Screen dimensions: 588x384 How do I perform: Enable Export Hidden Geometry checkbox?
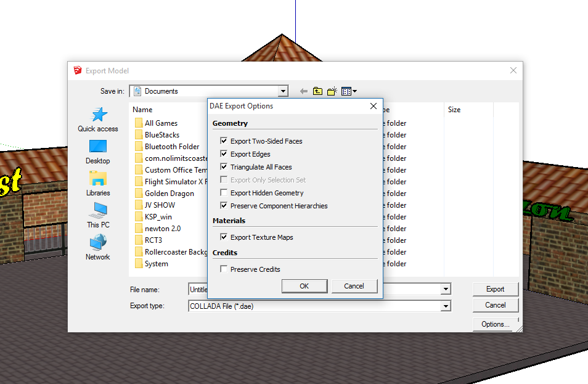coord(224,193)
